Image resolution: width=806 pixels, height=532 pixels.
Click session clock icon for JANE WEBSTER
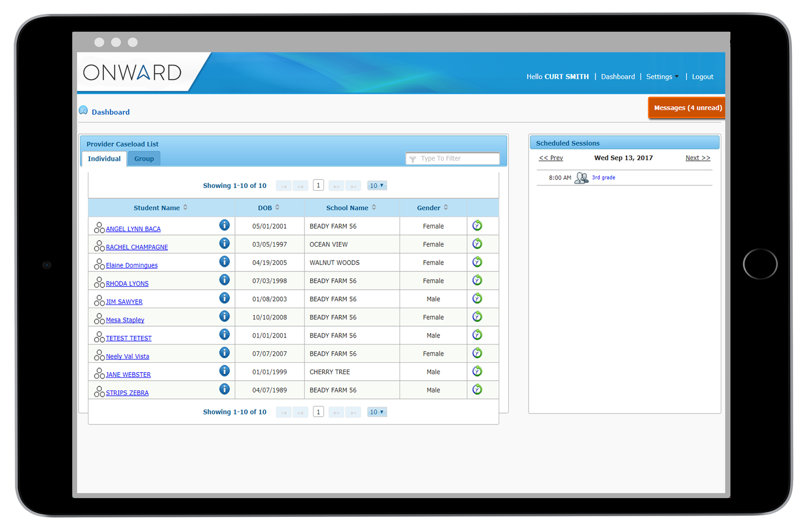(x=477, y=371)
